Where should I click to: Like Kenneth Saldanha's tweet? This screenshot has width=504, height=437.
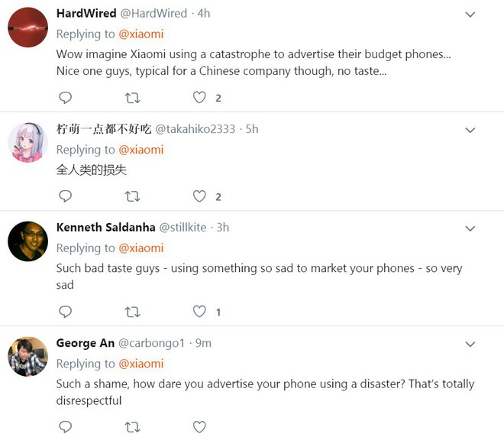click(x=199, y=312)
